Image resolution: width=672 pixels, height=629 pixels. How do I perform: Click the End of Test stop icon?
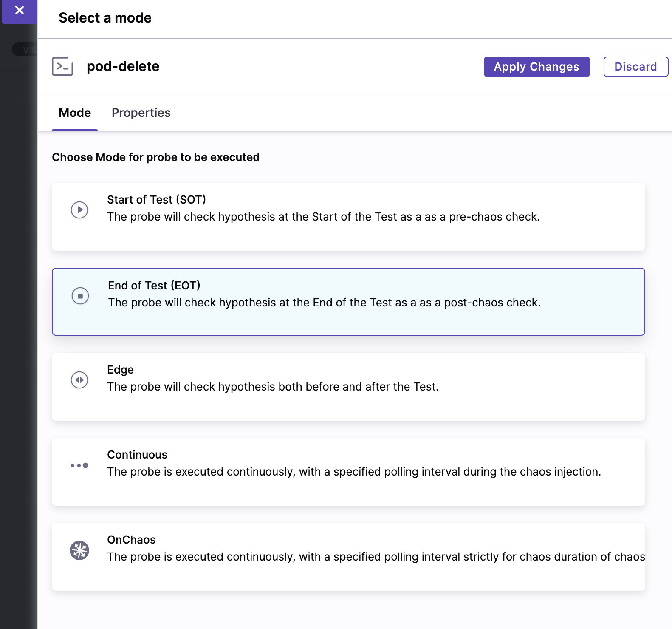point(80,296)
